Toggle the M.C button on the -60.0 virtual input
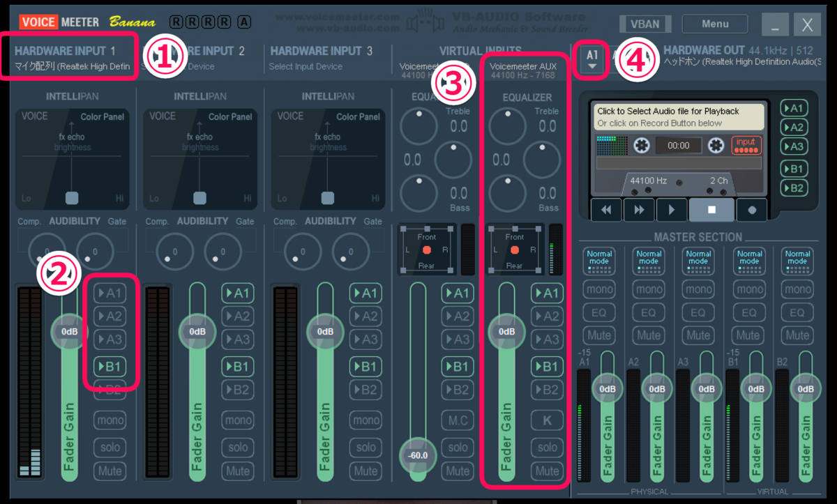The image size is (837, 504). click(x=458, y=420)
